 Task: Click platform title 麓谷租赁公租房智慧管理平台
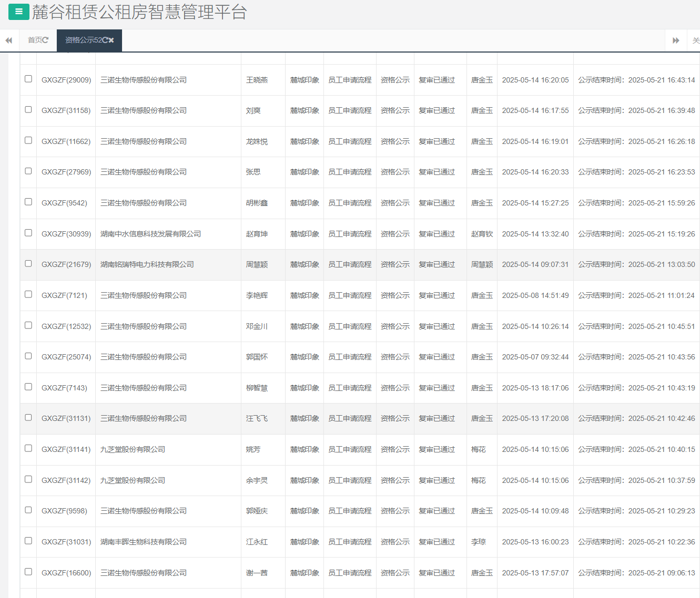[x=139, y=12]
